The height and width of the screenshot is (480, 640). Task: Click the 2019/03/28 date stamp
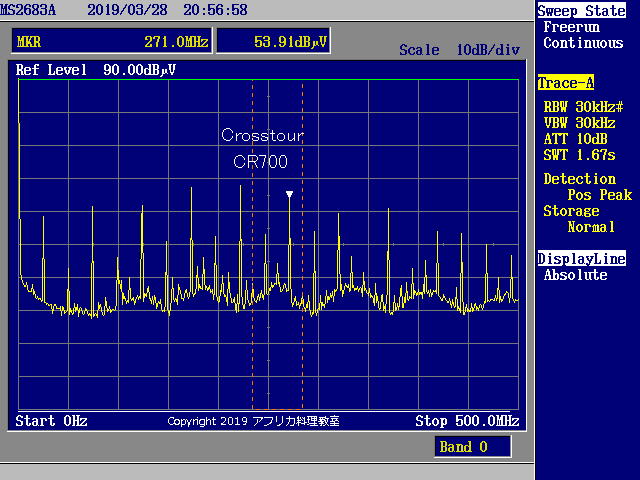127,10
